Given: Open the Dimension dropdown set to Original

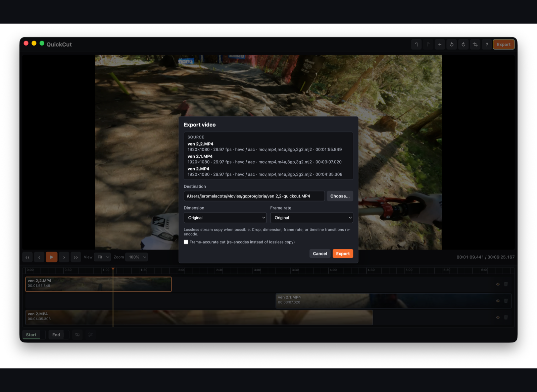Looking at the screenshot, I should (x=225, y=218).
